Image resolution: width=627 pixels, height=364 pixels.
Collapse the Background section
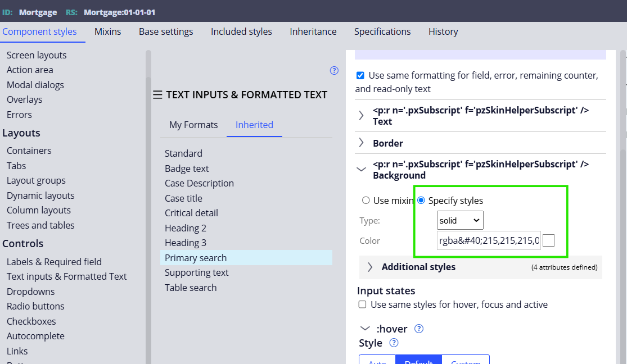tap(361, 170)
